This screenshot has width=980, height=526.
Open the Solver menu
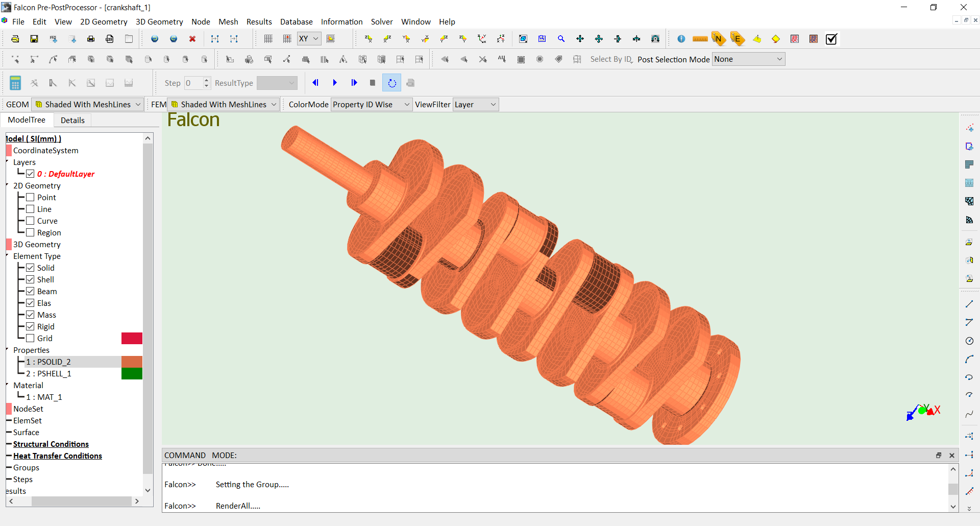(x=382, y=21)
